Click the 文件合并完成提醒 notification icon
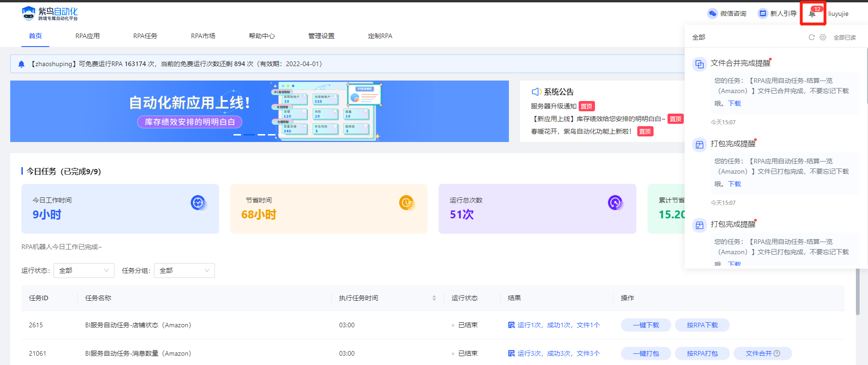 pos(699,64)
